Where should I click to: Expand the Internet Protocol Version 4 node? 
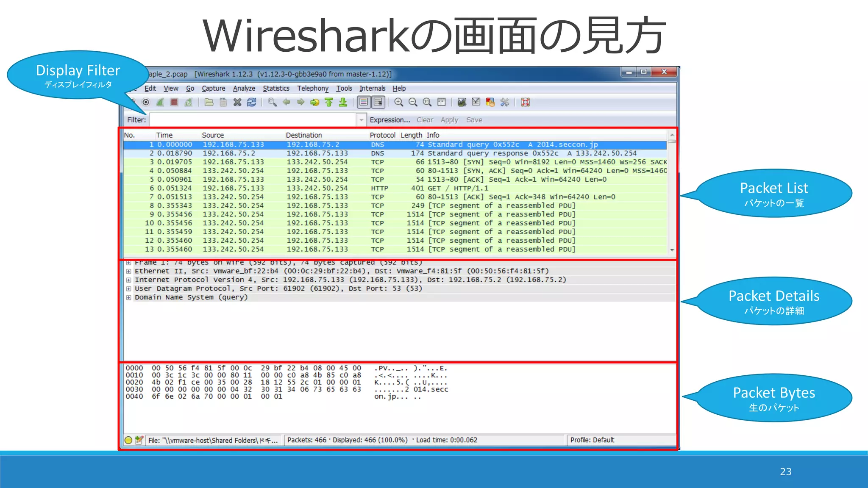(x=128, y=280)
